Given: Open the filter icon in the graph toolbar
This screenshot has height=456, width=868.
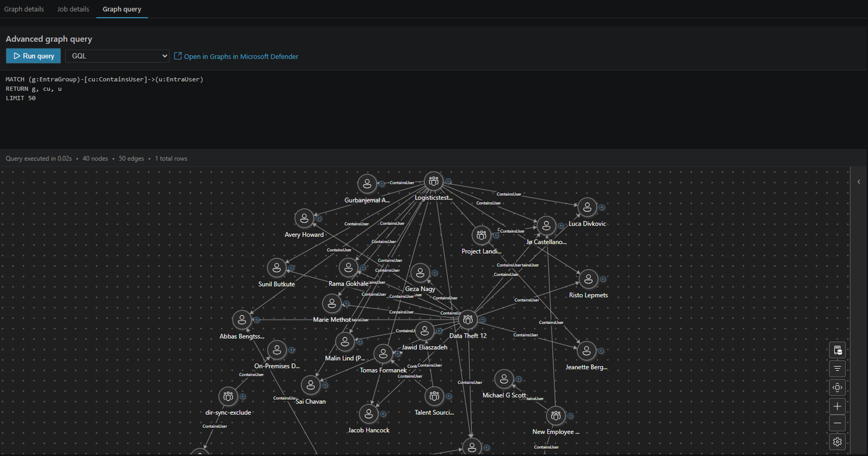Looking at the screenshot, I should pyautogui.click(x=837, y=369).
